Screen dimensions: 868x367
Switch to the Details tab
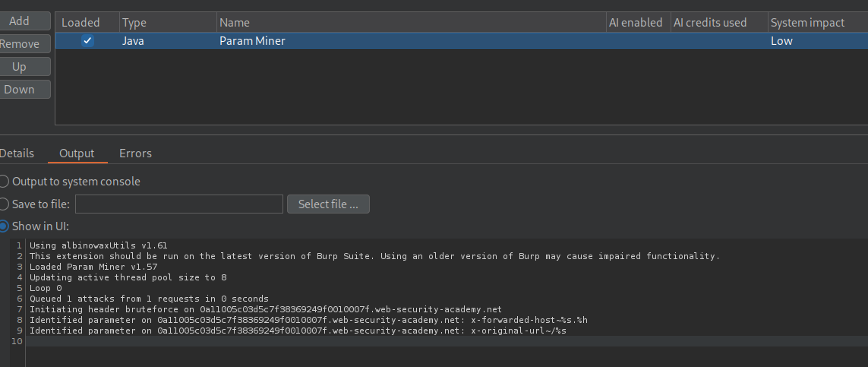17,153
